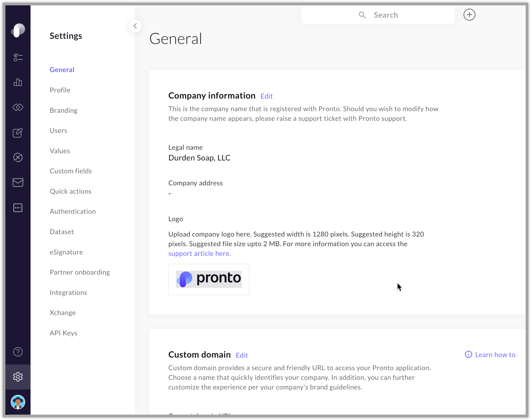Viewport: 531px width, 420px height.
Task: Click the Durden Soap, LLC legal name
Action: pyautogui.click(x=199, y=158)
